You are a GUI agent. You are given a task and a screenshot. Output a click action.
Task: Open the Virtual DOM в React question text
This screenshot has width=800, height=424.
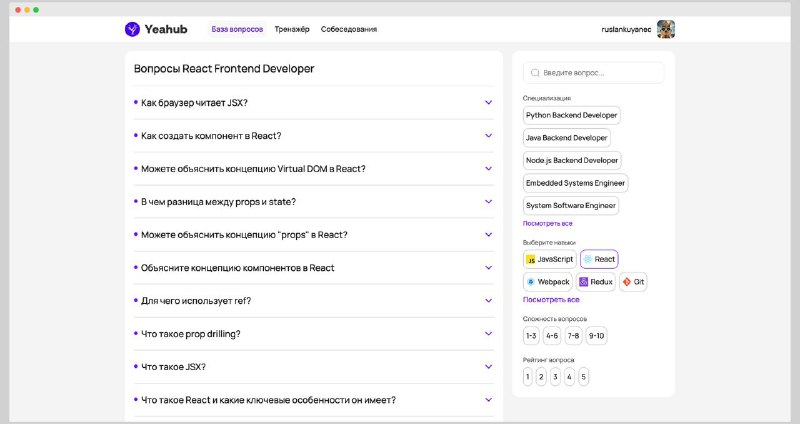pos(253,168)
